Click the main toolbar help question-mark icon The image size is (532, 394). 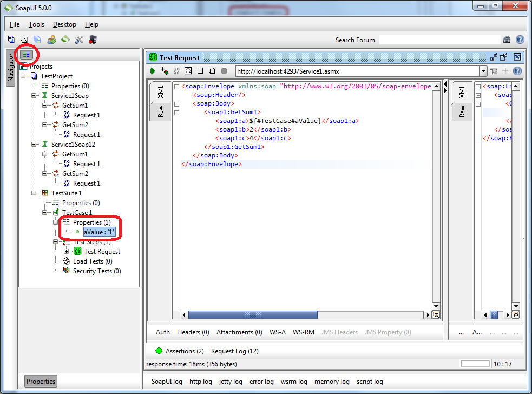coord(520,40)
